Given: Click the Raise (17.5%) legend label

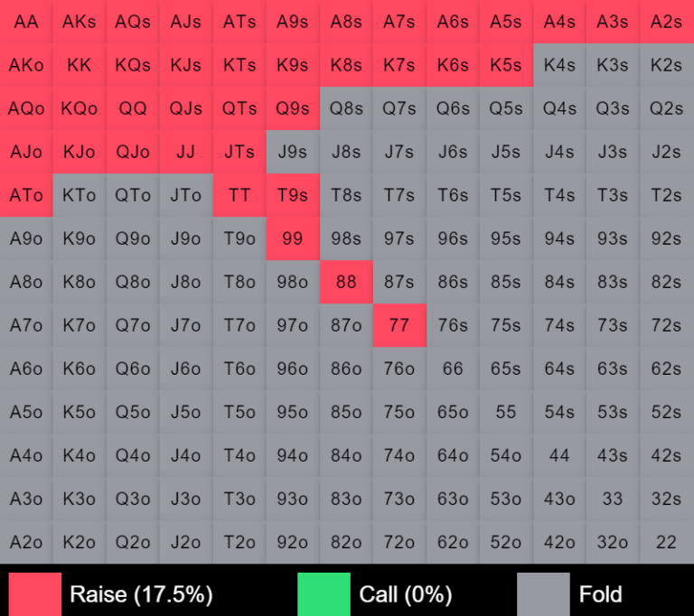Looking at the screenshot, I should 141,594.
